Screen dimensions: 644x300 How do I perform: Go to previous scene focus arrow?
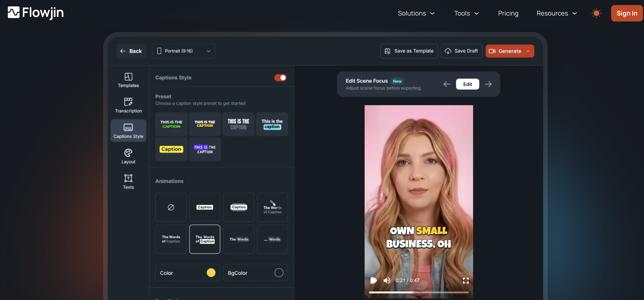tap(447, 84)
